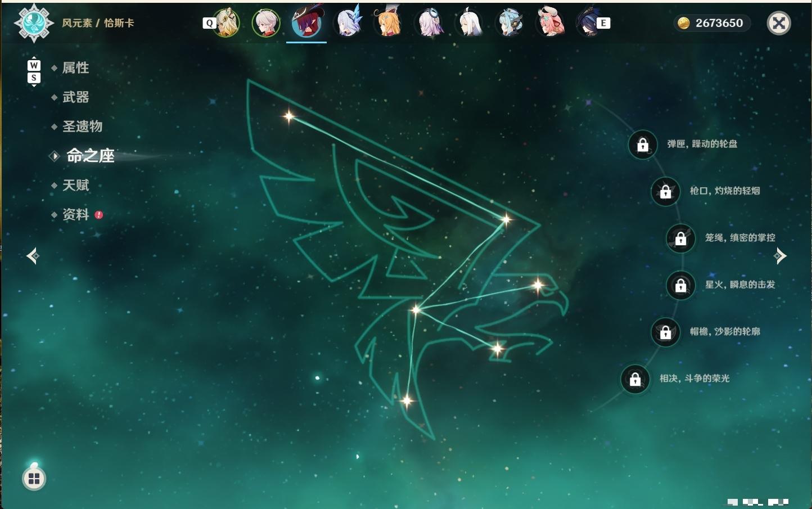Click the Mora coin balance 2673650

click(x=712, y=23)
